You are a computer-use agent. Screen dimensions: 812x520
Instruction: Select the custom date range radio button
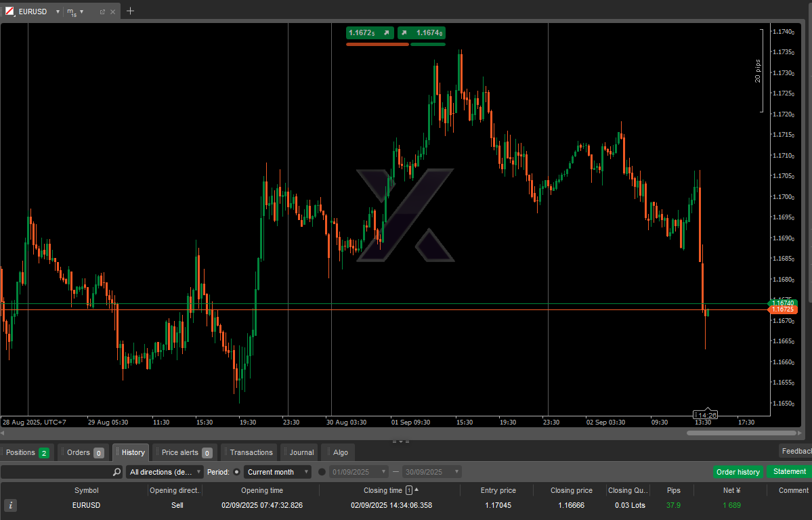(322, 472)
